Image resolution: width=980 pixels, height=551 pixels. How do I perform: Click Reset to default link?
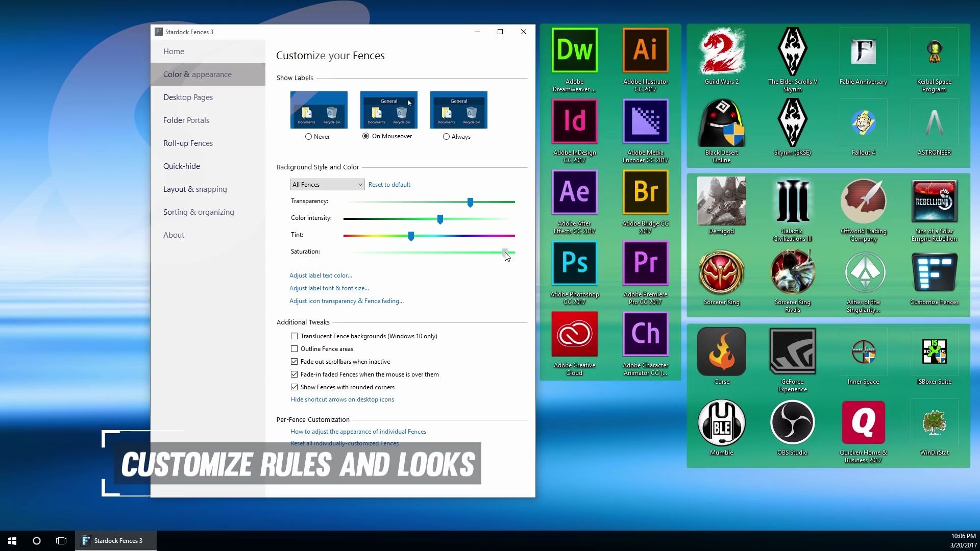(x=389, y=185)
